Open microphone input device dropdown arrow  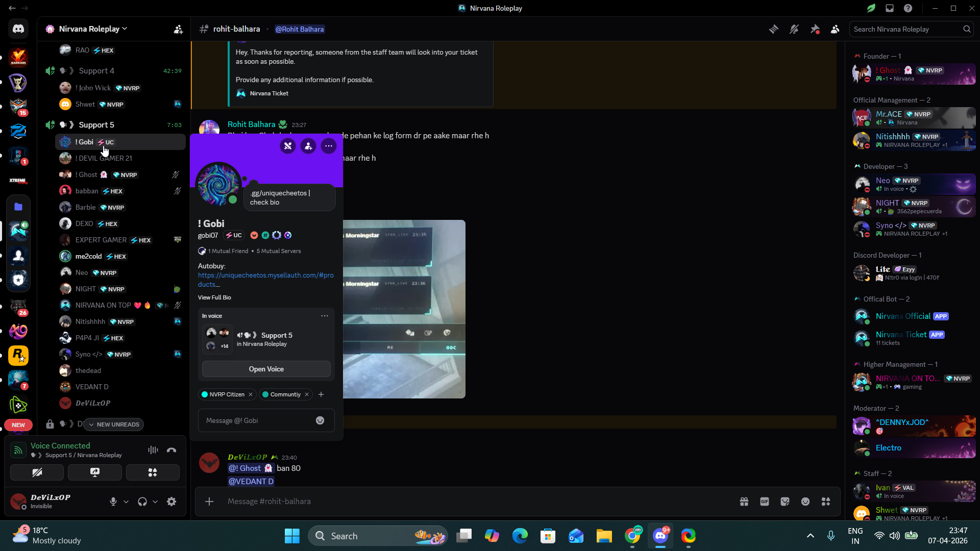click(x=126, y=502)
